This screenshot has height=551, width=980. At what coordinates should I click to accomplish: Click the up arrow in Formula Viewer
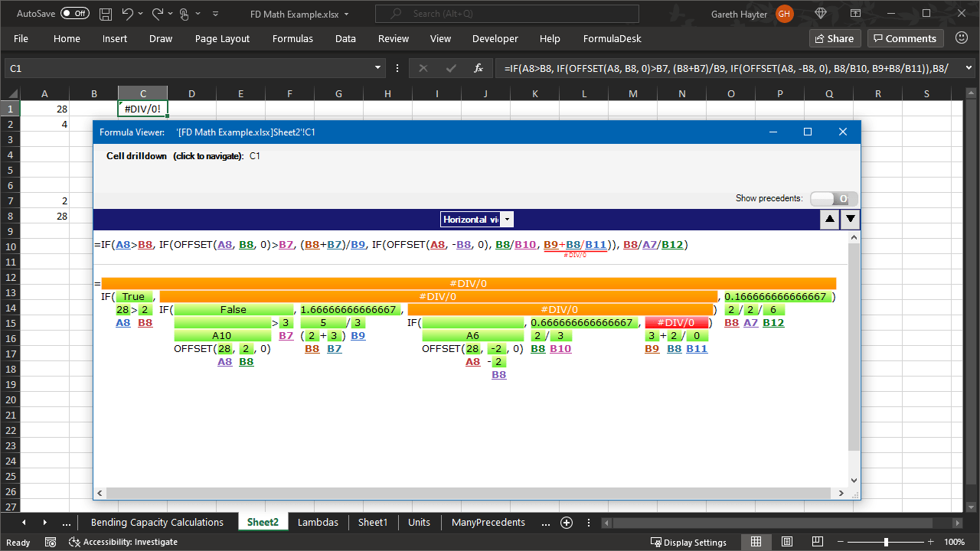[829, 220]
